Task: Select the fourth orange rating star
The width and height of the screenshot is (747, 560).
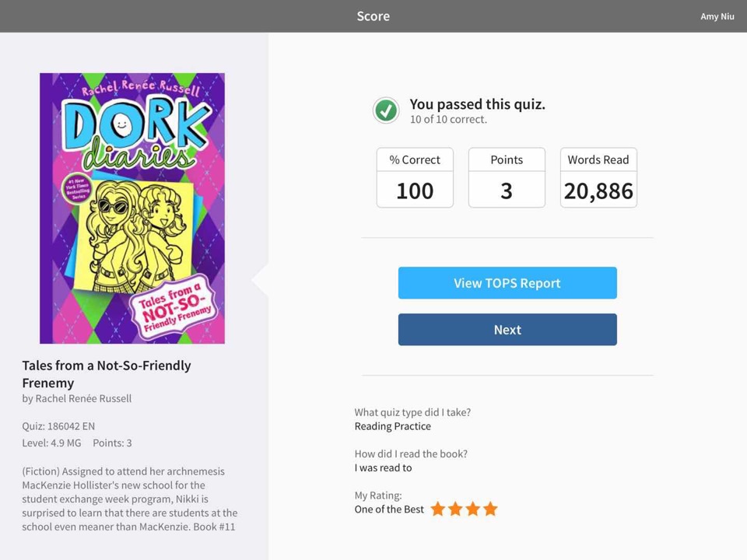Action: coord(490,509)
